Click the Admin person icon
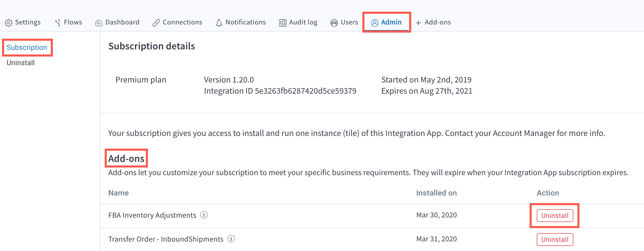The image size is (644, 251). [x=375, y=23]
